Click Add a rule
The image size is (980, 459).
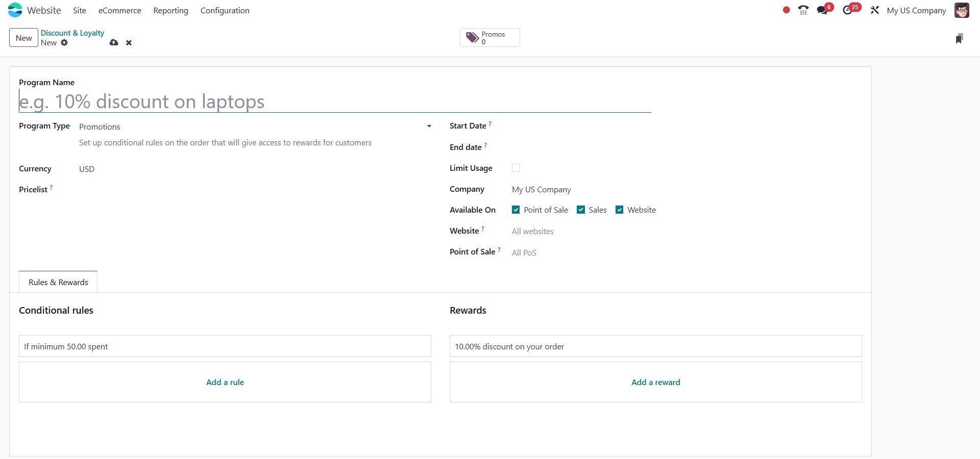pos(225,382)
